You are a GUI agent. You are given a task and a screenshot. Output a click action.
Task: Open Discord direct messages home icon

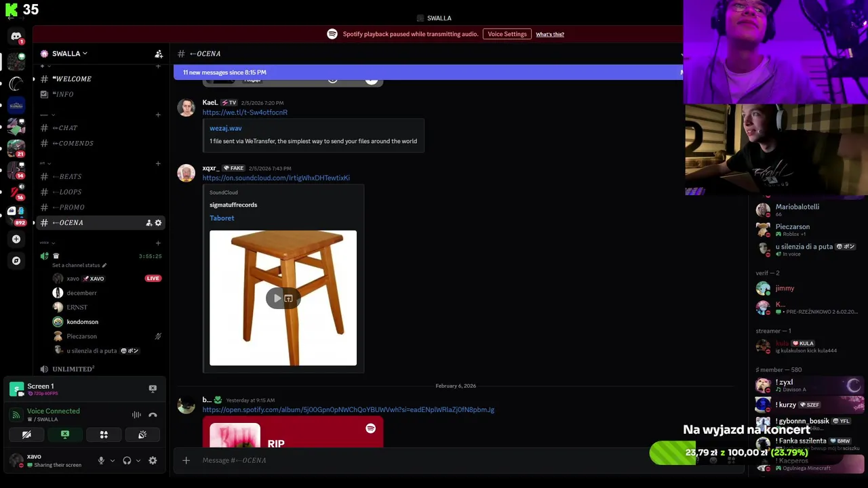click(x=16, y=37)
